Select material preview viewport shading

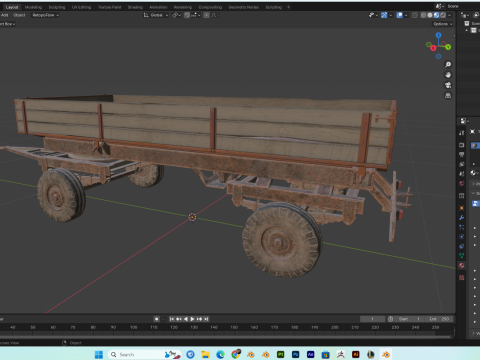click(436, 15)
